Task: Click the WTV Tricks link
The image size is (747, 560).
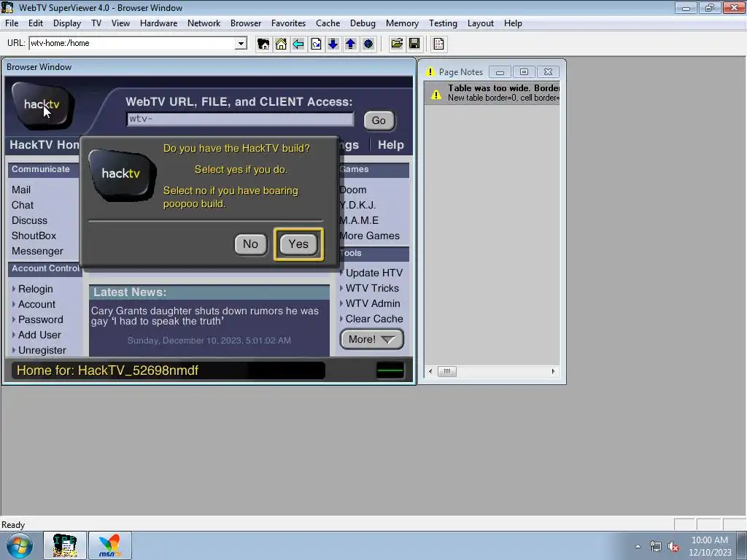Action: point(372,288)
